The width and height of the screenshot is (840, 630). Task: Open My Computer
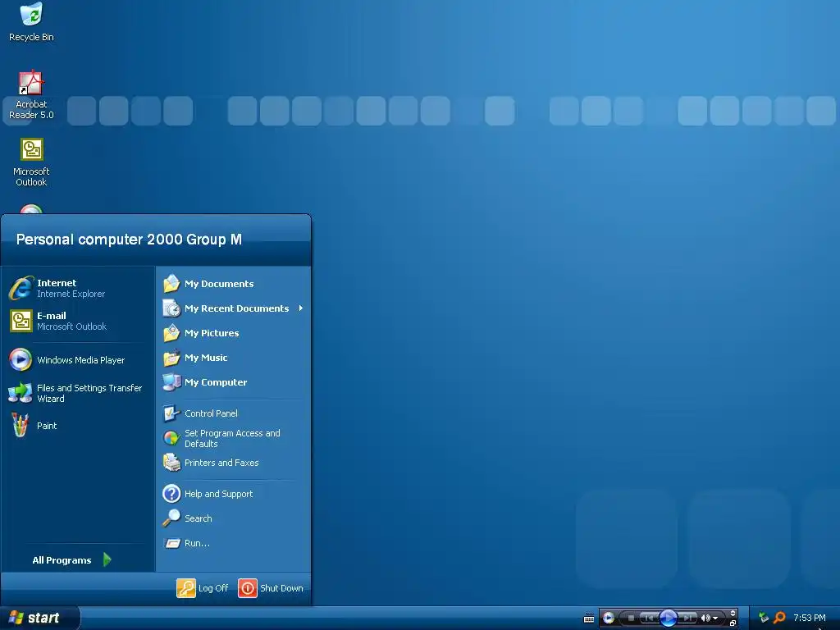233,382
